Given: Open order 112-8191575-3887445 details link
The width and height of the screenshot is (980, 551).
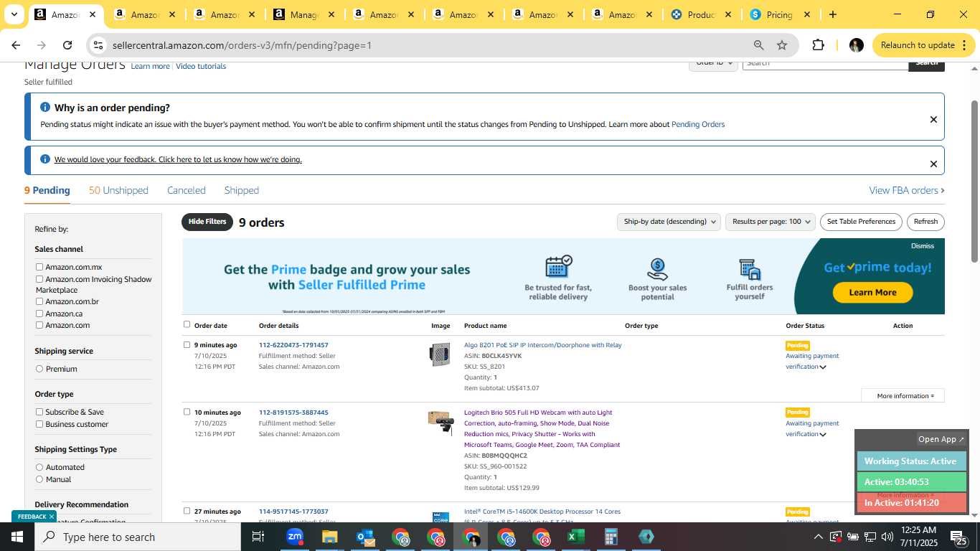Looking at the screenshot, I should [293, 413].
